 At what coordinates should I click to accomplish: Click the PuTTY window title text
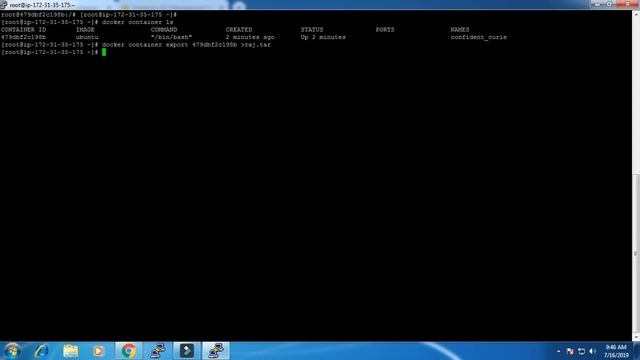click(x=42, y=5)
